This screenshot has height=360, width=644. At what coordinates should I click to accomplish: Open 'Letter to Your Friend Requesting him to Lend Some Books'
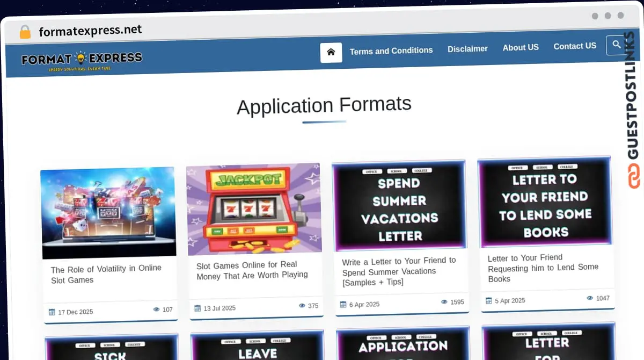pos(543,268)
